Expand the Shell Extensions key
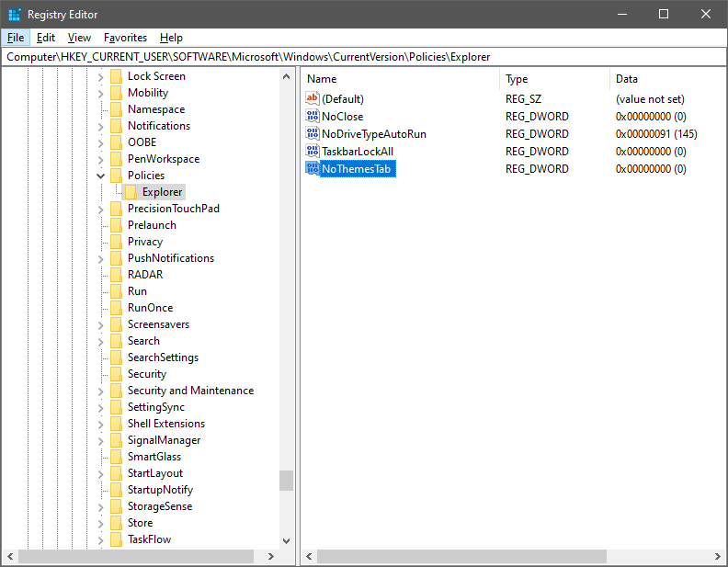Screen dimensions: 728x567 point(100,424)
